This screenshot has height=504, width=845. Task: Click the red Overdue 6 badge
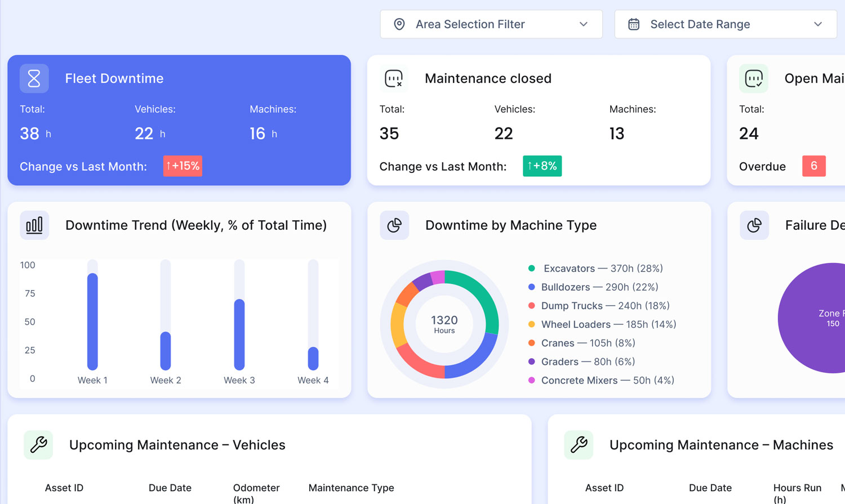pos(813,166)
